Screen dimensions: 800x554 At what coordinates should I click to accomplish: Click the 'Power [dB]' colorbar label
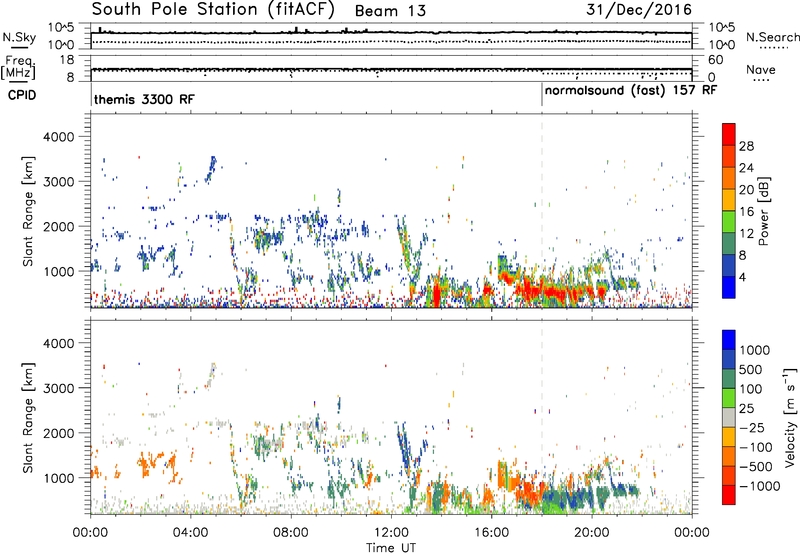pyautogui.click(x=764, y=211)
